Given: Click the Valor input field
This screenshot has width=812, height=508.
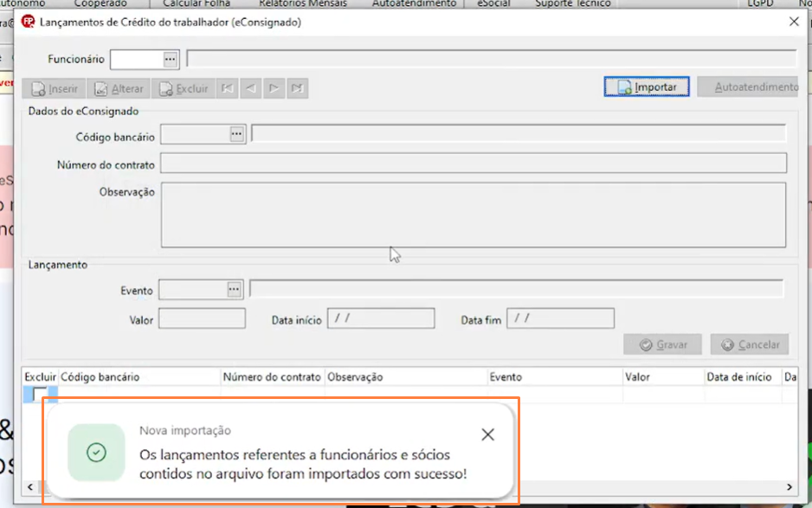Looking at the screenshot, I should (202, 318).
